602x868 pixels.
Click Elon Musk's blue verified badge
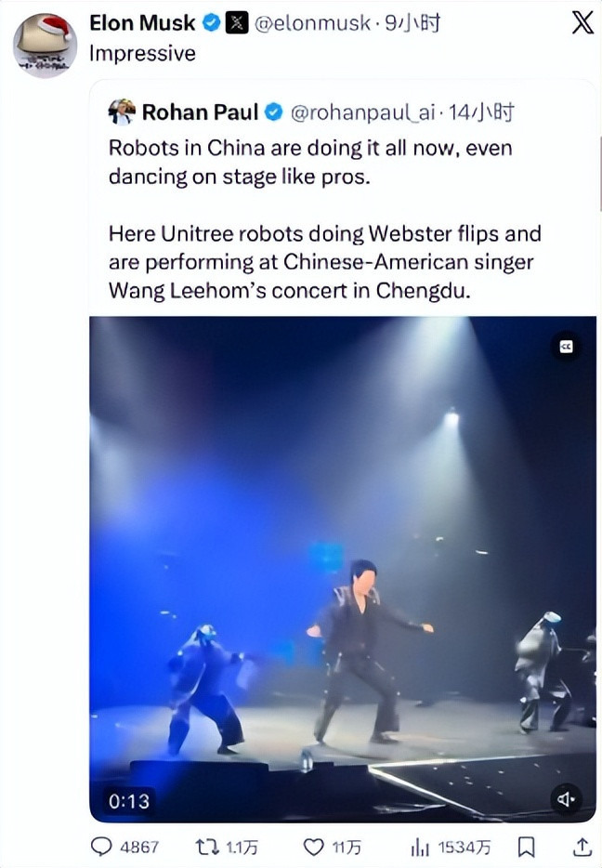(x=212, y=22)
